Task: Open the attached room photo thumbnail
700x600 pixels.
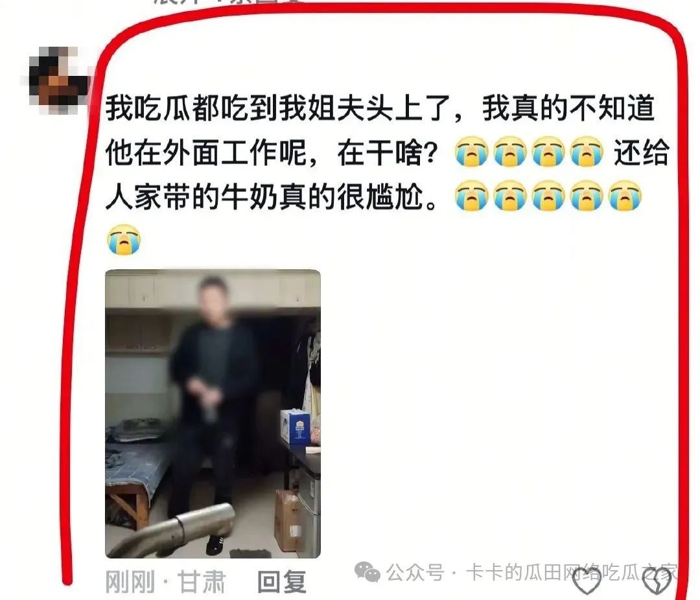Action: click(213, 414)
